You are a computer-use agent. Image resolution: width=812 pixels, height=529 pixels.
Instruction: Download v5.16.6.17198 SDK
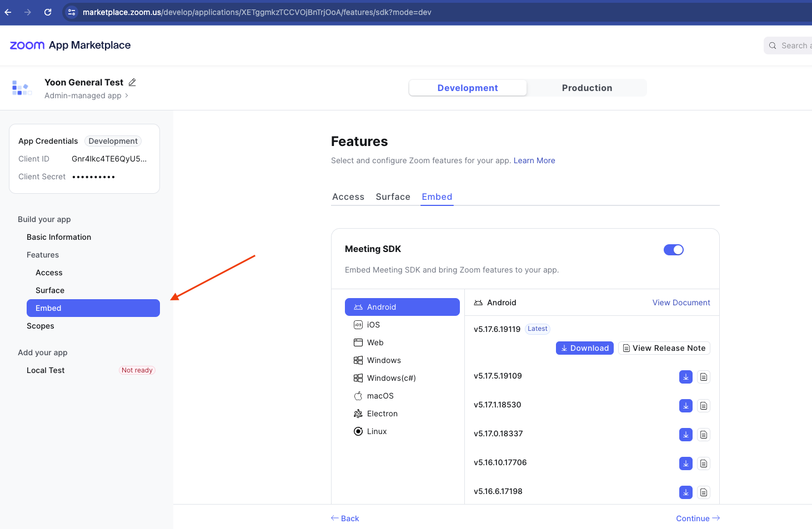pos(686,492)
